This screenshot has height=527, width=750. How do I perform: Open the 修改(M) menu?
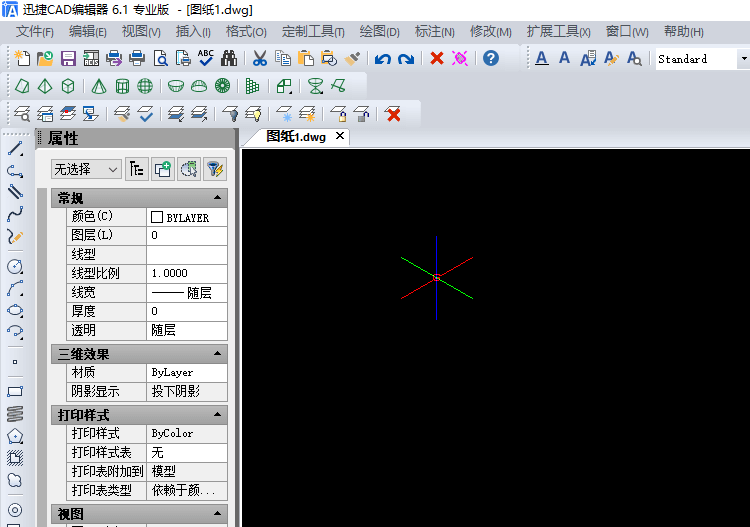click(x=491, y=32)
